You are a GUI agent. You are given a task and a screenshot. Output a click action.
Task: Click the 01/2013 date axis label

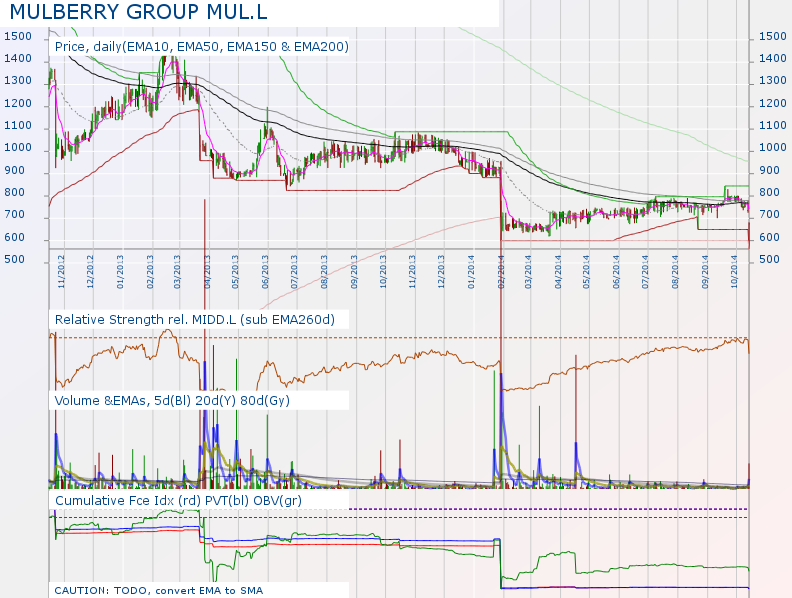click(x=120, y=272)
